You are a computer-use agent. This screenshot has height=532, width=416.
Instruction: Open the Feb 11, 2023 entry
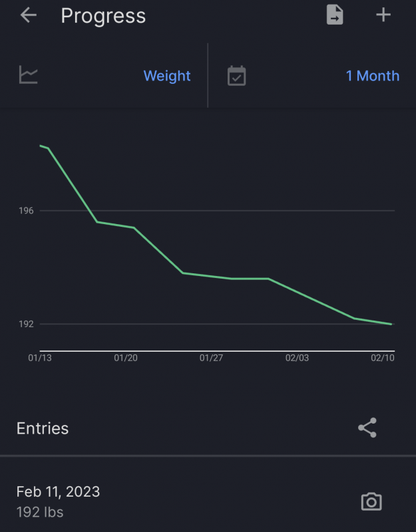(58, 492)
